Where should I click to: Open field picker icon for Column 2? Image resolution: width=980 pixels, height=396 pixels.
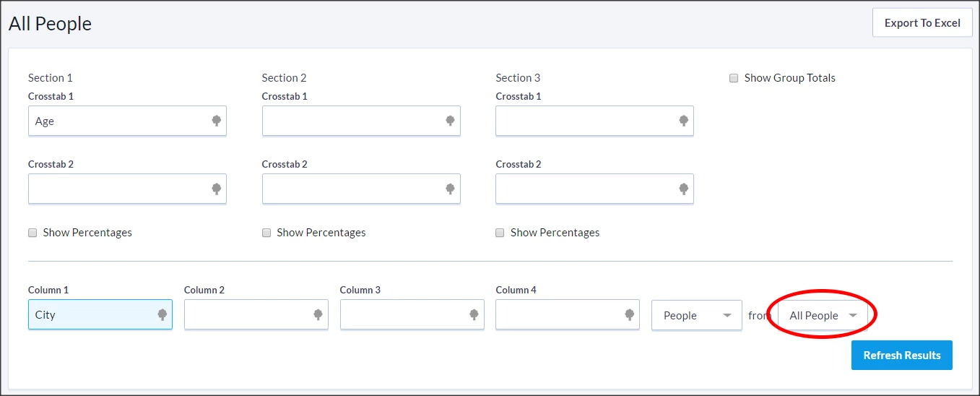tap(318, 314)
